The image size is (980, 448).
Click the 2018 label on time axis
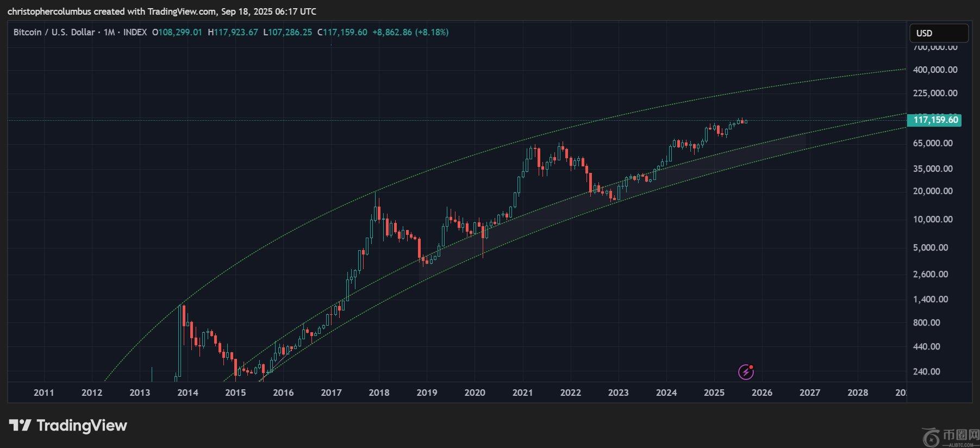pos(379,393)
